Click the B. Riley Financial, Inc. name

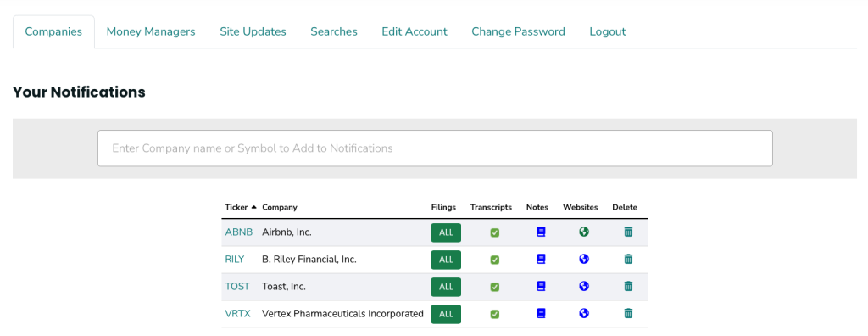(x=309, y=260)
